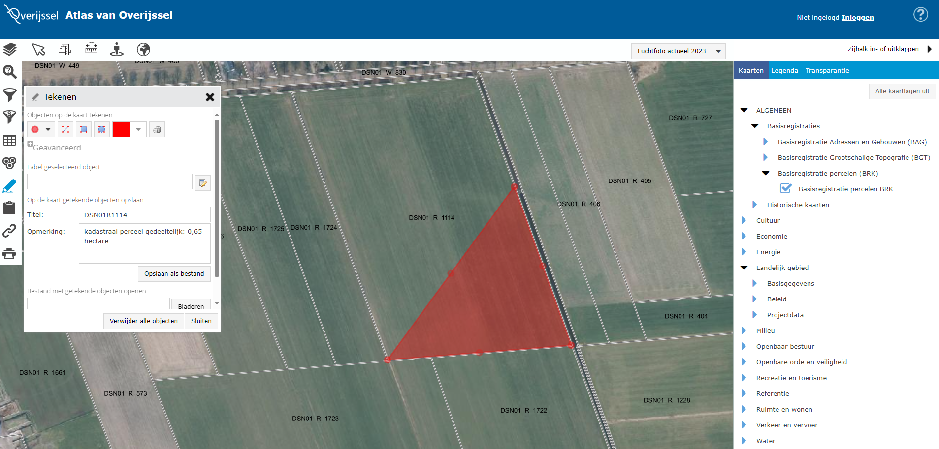Open the help question mark icon

920,14
